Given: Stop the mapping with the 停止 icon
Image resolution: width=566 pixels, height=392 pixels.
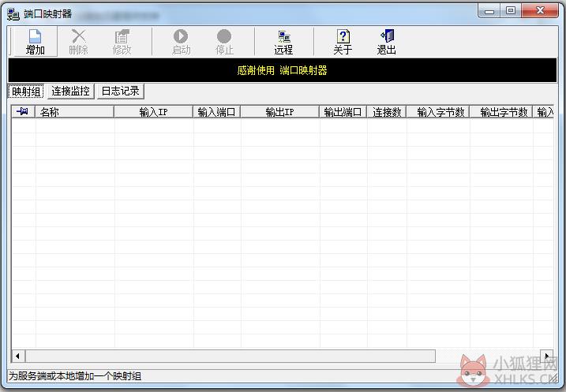Looking at the screenshot, I should 224,42.
